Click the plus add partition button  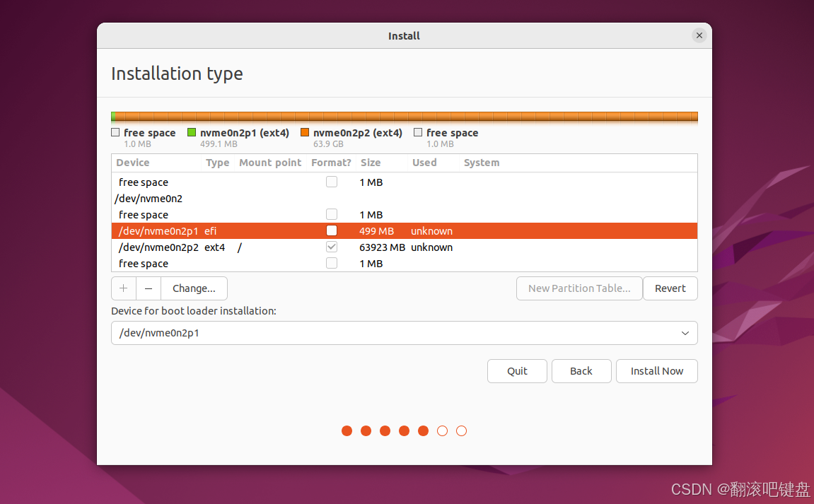tap(124, 288)
